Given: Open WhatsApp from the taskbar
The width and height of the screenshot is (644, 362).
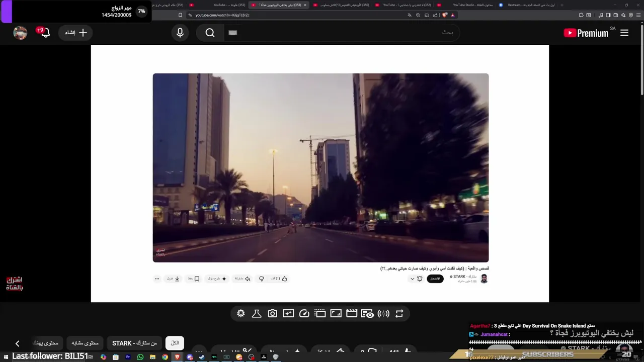Looking at the screenshot, I should coord(140,357).
